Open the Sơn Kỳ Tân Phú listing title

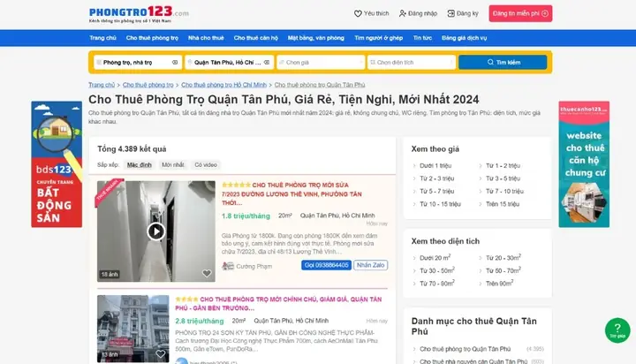(278, 304)
